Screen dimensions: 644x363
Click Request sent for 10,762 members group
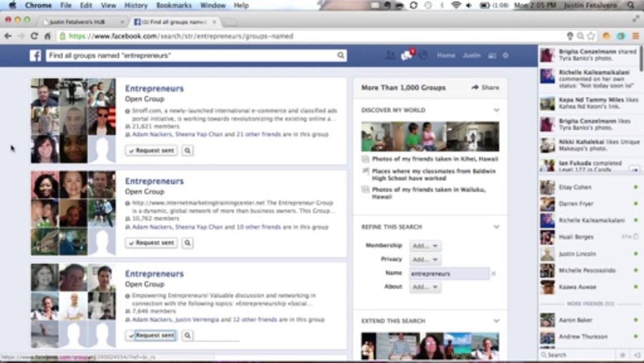(151, 243)
